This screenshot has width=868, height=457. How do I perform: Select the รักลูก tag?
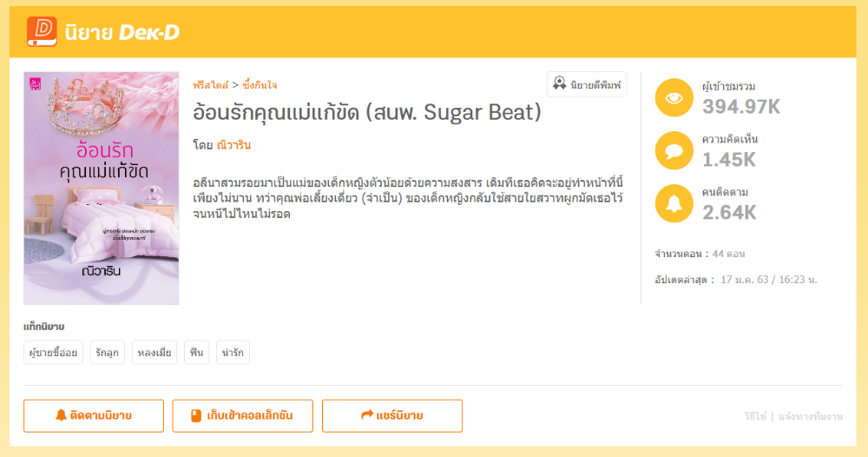pyautogui.click(x=108, y=352)
